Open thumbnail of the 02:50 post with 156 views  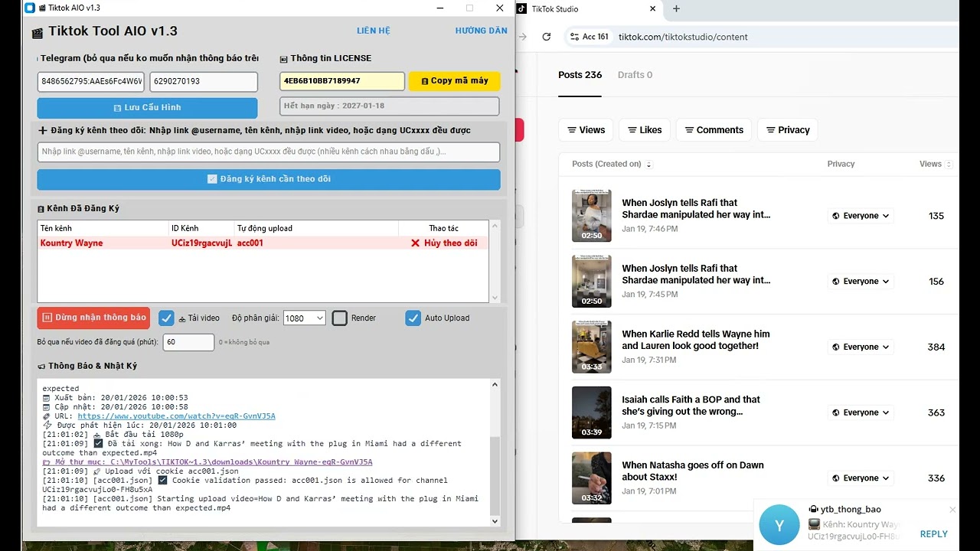pos(592,282)
